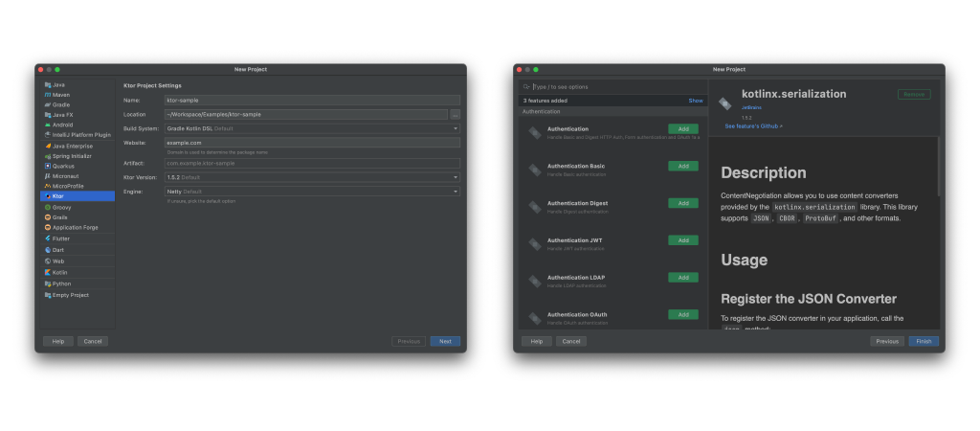Click kotlinx.serialization plugin icon in details

[x=725, y=103]
